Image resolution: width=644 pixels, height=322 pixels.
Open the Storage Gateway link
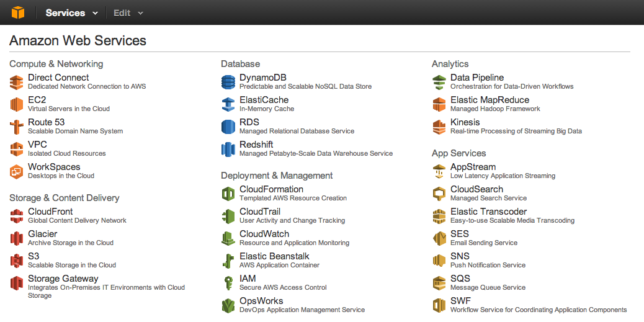pyautogui.click(x=63, y=279)
